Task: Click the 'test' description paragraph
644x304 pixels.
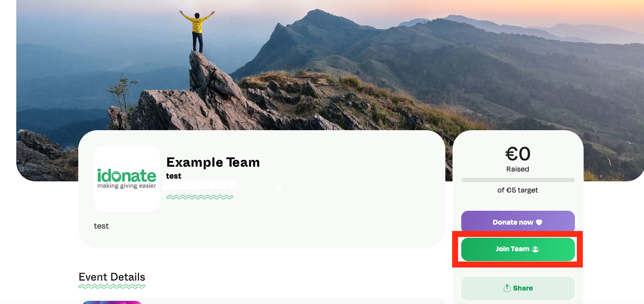Action: click(101, 226)
